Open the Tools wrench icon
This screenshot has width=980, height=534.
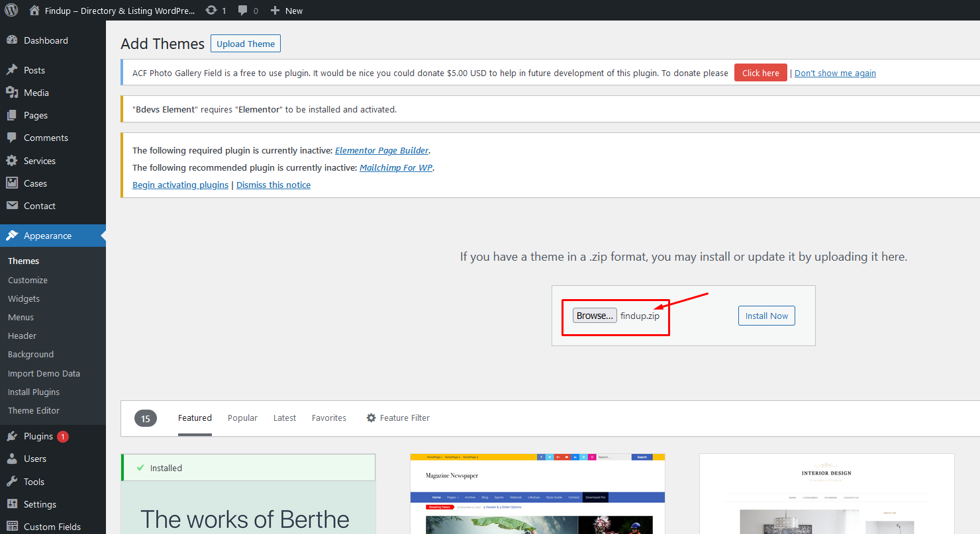click(x=12, y=482)
